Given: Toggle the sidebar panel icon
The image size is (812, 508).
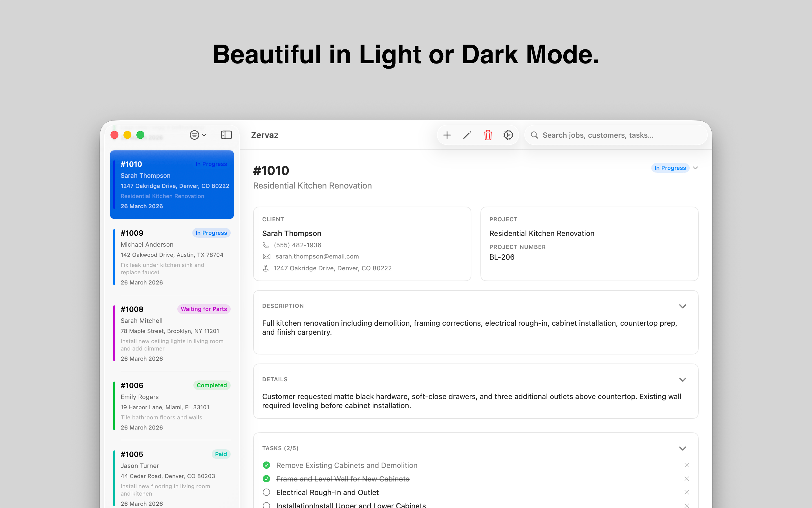Looking at the screenshot, I should point(226,135).
